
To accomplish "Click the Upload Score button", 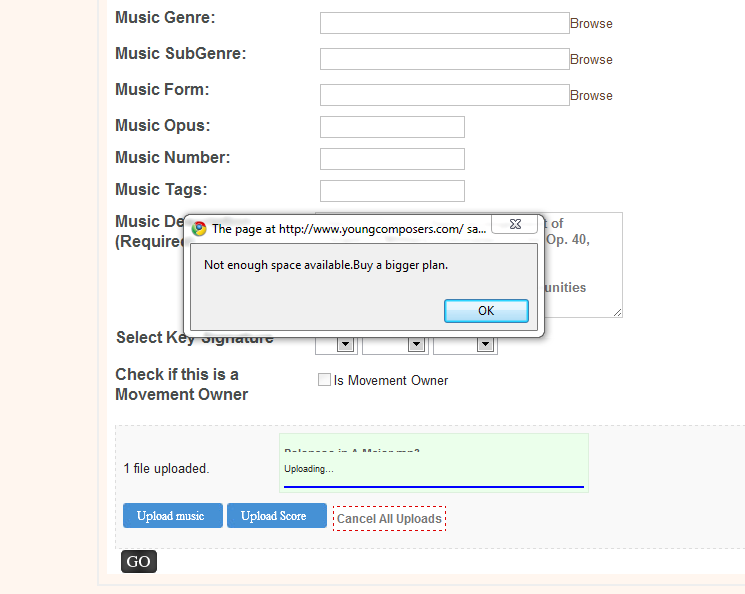I will pos(277,516).
